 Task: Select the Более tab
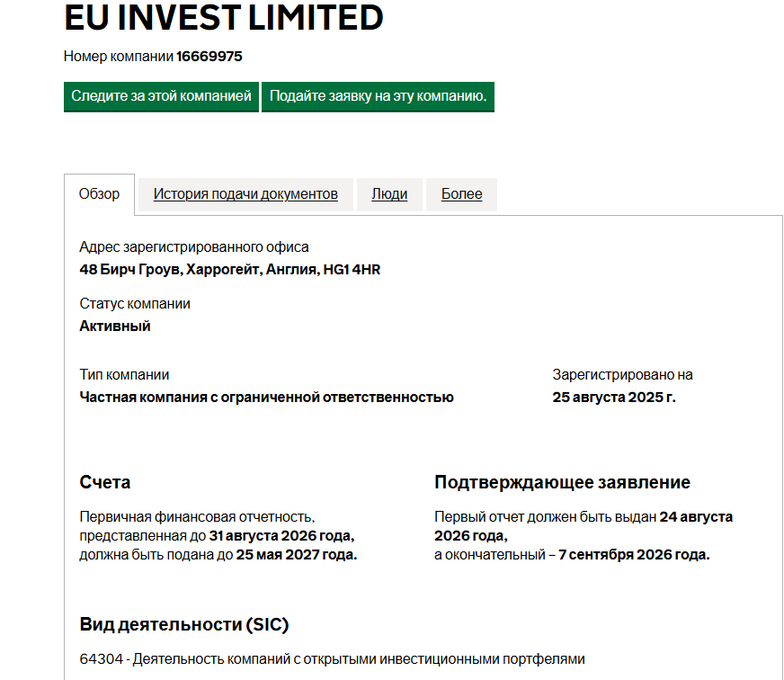[461, 194]
